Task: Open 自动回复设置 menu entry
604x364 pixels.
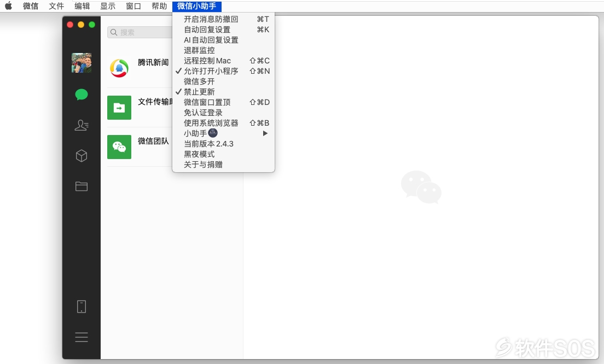Action: coord(223,30)
